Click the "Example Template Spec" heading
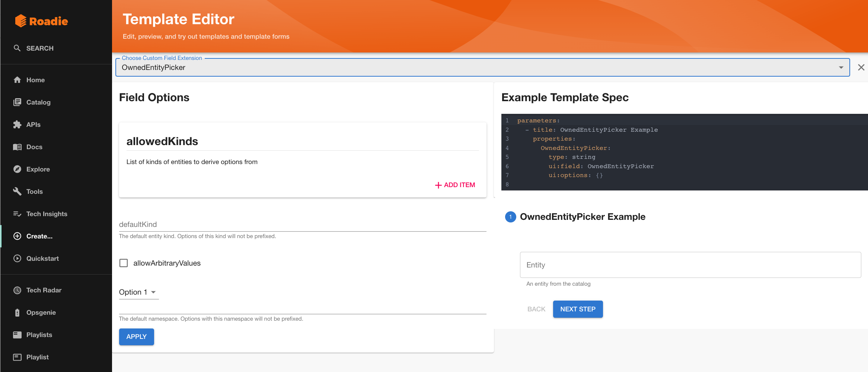Screen dimensions: 868x372 pos(565,97)
